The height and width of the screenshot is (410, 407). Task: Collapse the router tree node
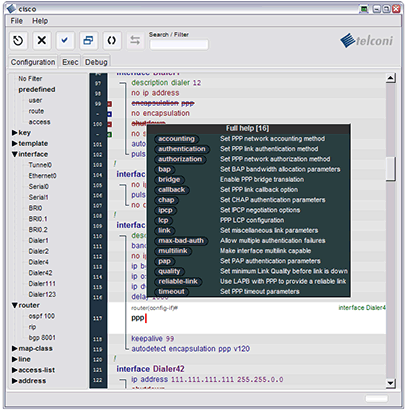(15, 305)
